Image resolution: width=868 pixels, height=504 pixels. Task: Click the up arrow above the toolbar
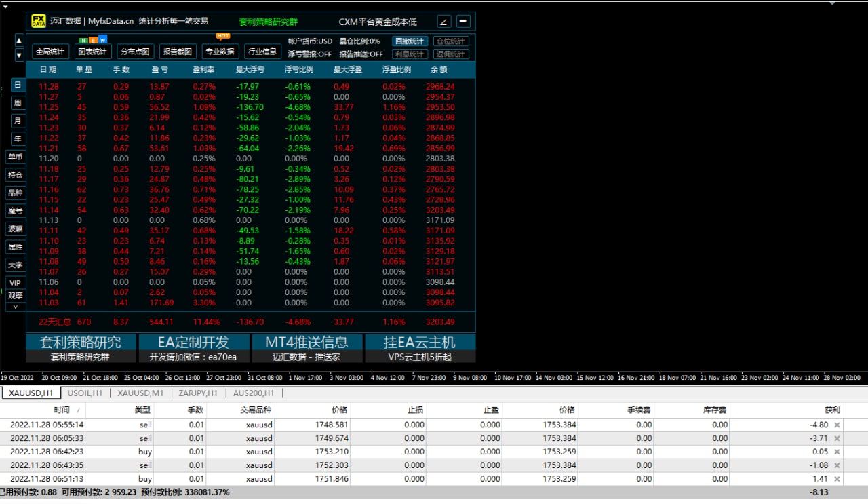tap(19, 41)
